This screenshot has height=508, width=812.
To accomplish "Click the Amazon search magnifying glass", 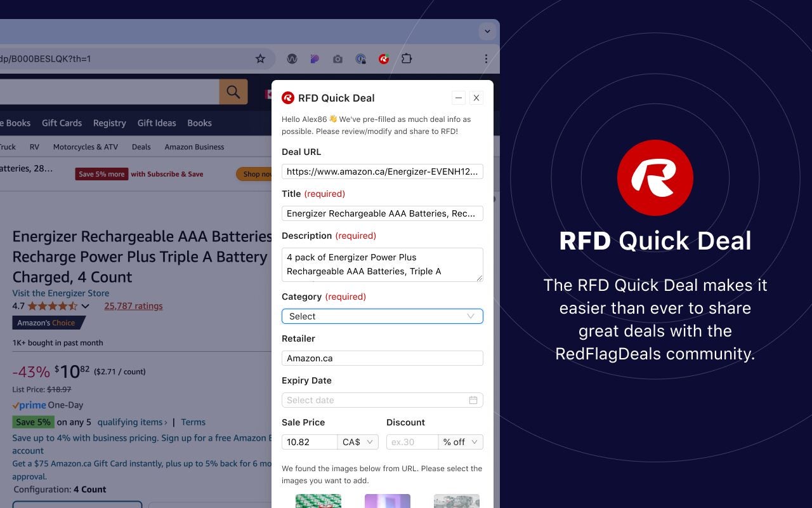I will 233,91.
